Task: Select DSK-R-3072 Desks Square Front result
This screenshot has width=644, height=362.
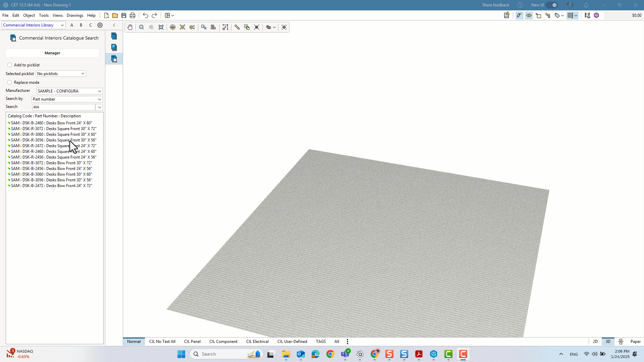Action: coord(52,129)
